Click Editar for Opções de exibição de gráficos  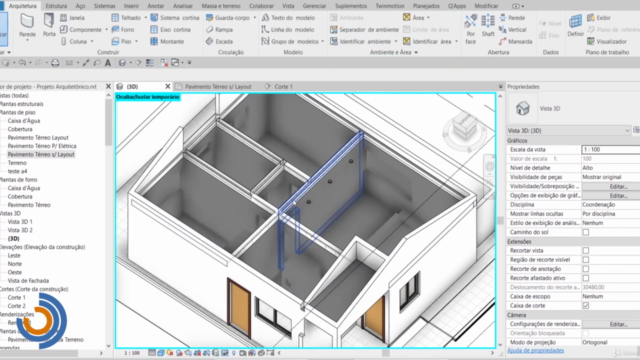618,196
